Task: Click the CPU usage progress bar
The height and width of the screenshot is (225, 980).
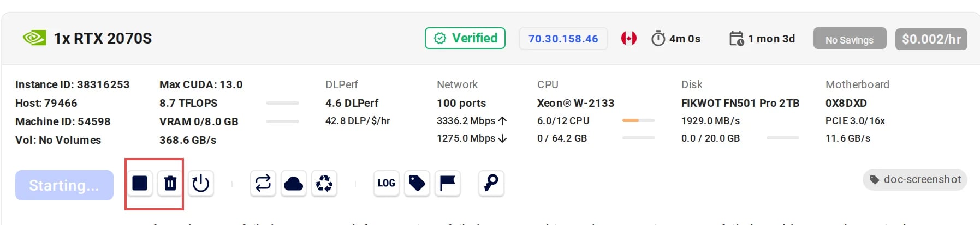Action: pos(639,120)
